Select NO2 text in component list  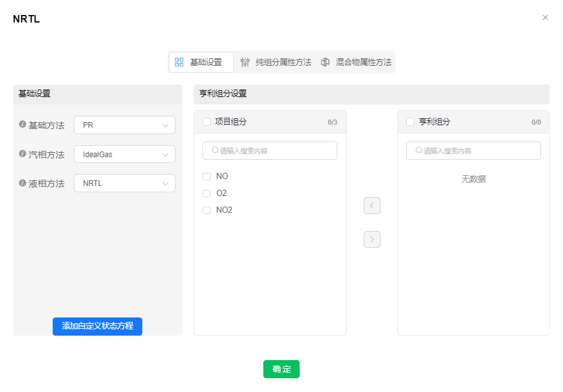pos(224,210)
